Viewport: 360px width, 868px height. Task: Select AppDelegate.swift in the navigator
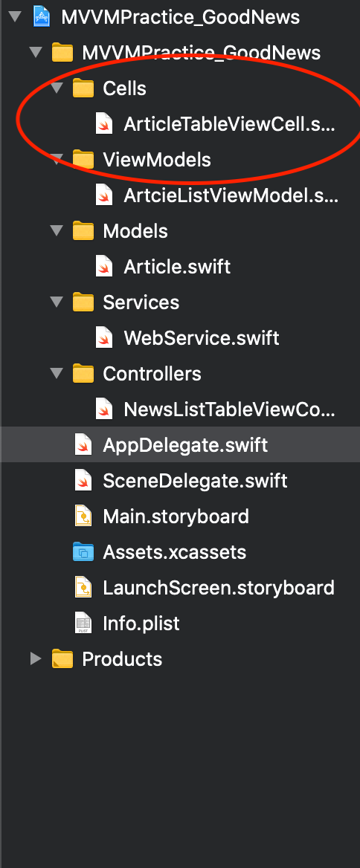tap(180, 444)
